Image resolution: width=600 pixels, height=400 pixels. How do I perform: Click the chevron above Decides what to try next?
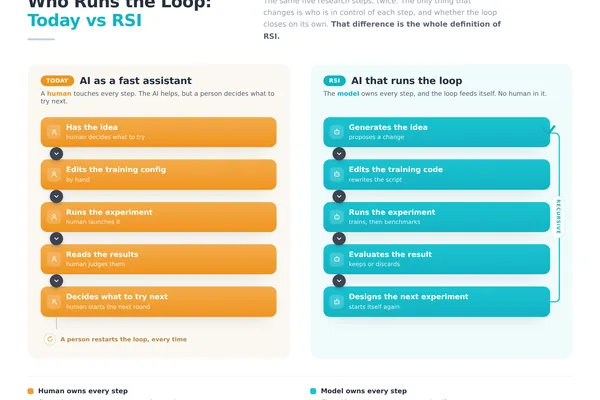point(56,281)
